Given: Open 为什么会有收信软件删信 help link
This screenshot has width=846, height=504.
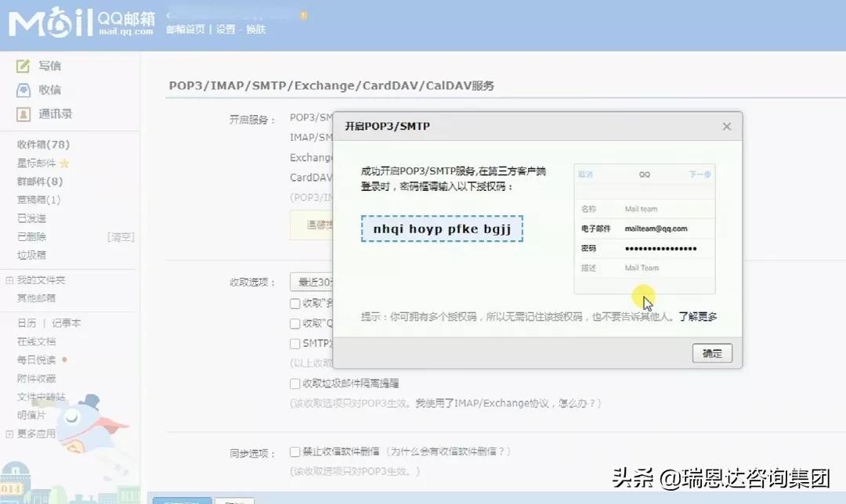Looking at the screenshot, I should pos(447,452).
